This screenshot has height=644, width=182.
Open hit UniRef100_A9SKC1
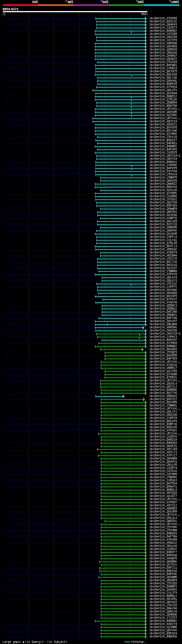[x=163, y=125]
